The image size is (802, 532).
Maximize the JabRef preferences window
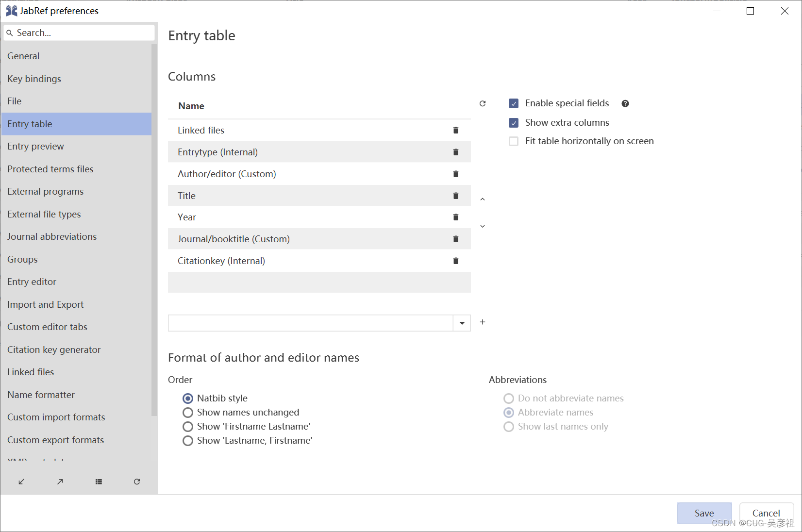[750, 11]
